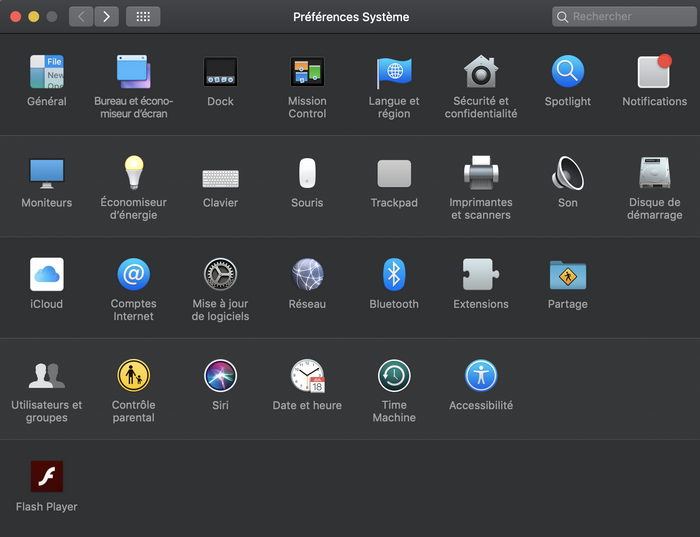The height and width of the screenshot is (537, 700).
Task: Click the show-all grid button
Action: tap(143, 17)
